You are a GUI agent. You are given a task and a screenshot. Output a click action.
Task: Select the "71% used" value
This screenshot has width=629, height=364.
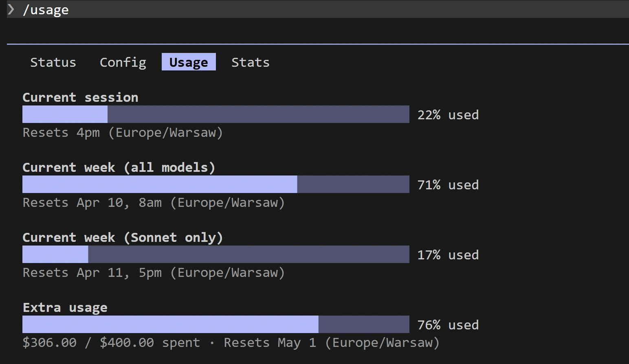tap(448, 185)
